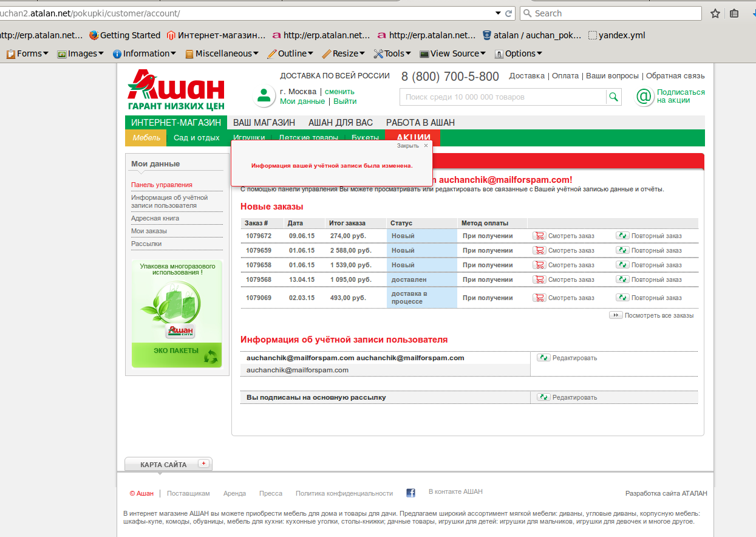Click the reload page icon
The image size is (756, 537).
click(x=509, y=13)
